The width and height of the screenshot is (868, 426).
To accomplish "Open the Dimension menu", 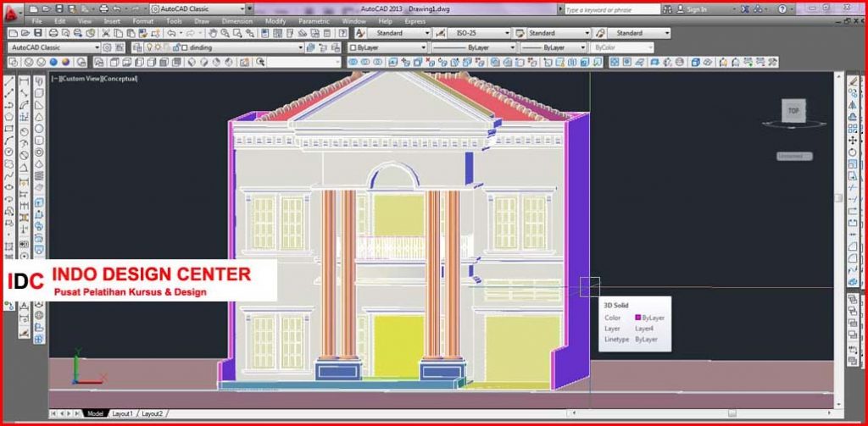I will tap(237, 21).
